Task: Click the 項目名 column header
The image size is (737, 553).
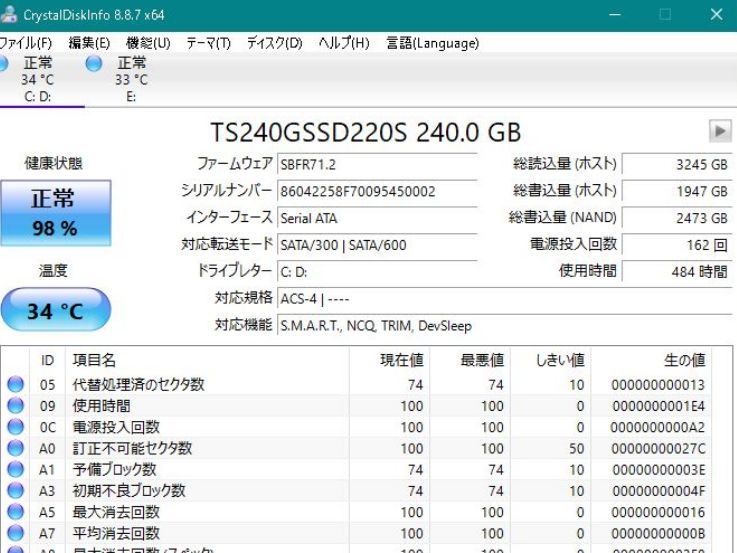Action: (x=95, y=360)
